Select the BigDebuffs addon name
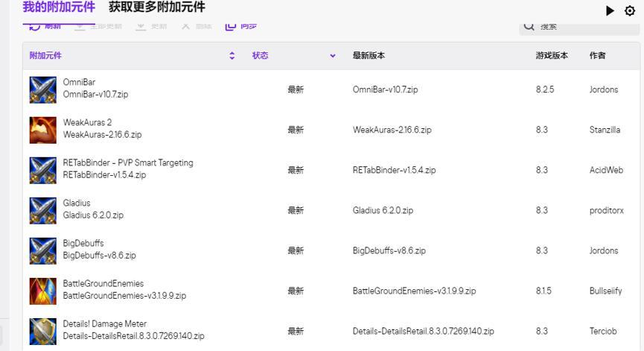Viewport: 644px width, 351px height. (83, 244)
